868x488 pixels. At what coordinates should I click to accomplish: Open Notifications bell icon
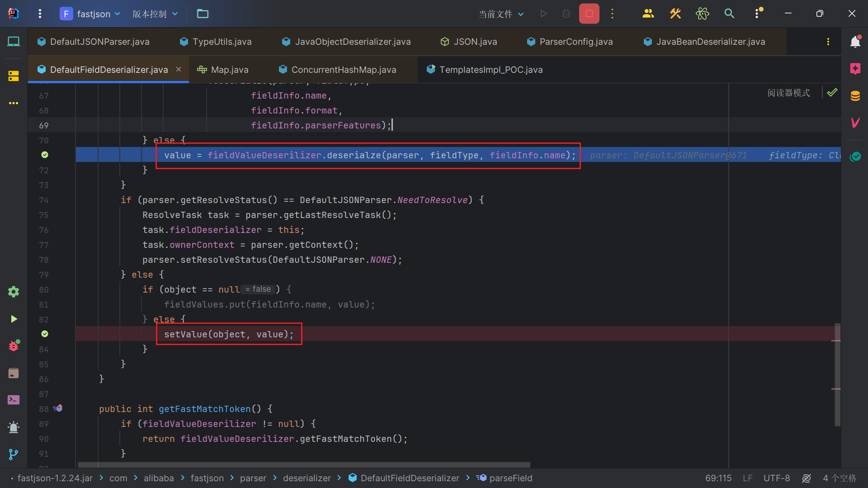[855, 42]
